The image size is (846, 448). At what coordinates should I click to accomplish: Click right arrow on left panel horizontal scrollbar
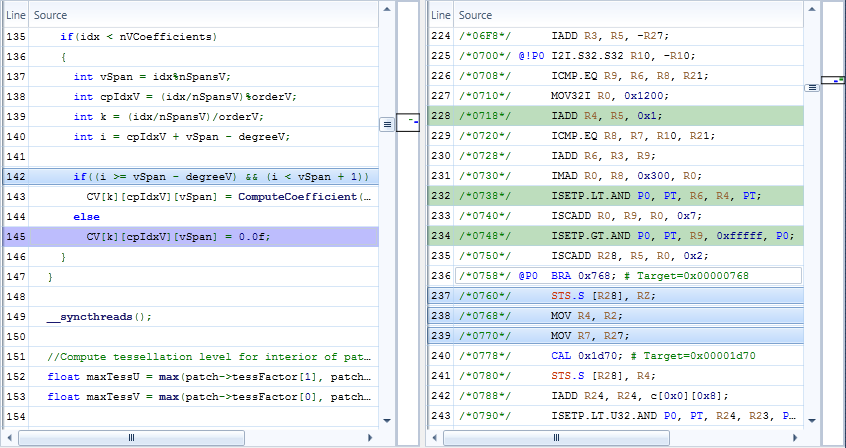coord(371,438)
